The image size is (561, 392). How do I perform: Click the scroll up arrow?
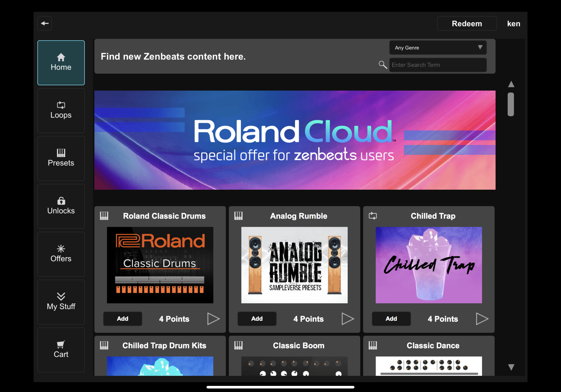[511, 84]
